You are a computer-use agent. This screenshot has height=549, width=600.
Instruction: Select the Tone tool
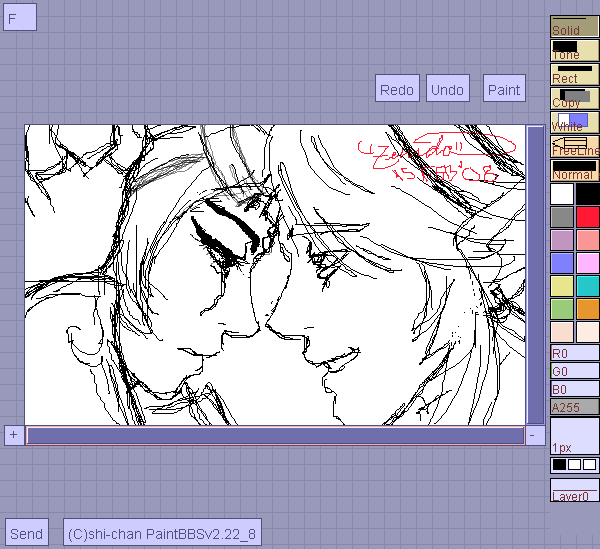(x=574, y=50)
